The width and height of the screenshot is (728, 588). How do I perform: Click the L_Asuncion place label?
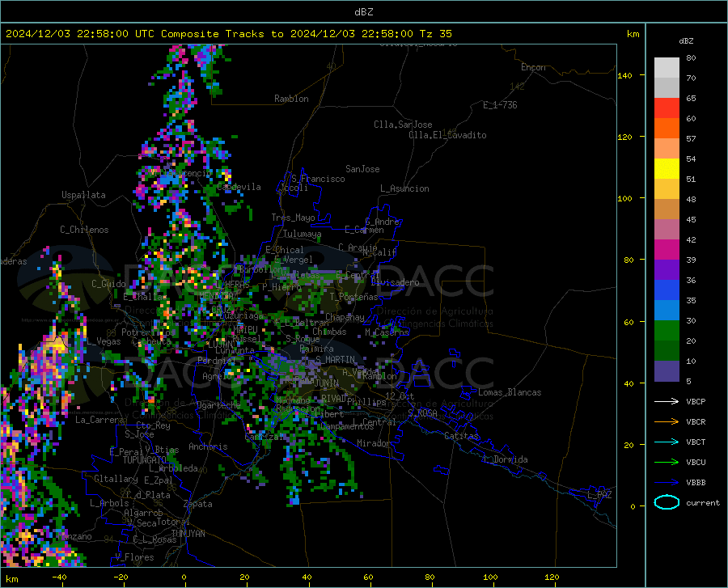point(404,188)
